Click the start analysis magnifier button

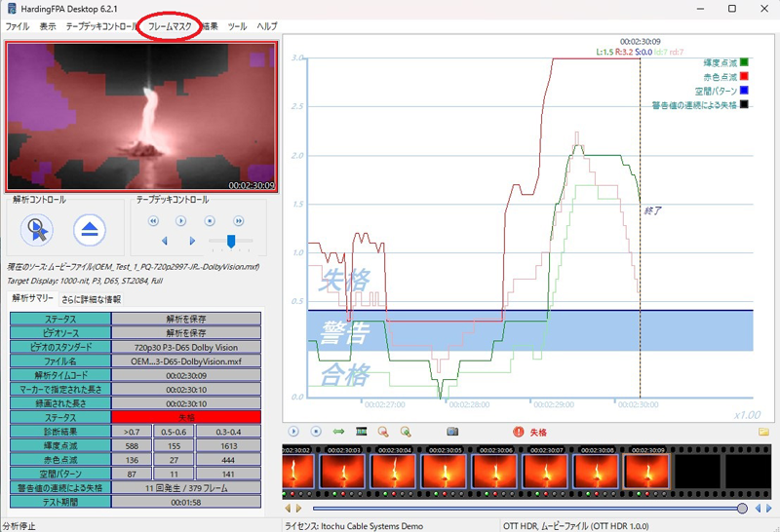tap(37, 230)
